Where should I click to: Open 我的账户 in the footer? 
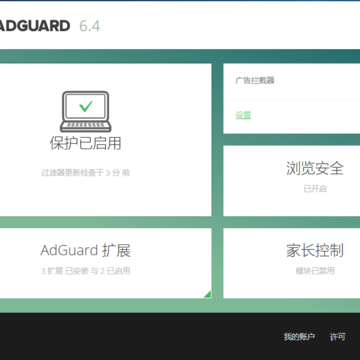coord(299,337)
